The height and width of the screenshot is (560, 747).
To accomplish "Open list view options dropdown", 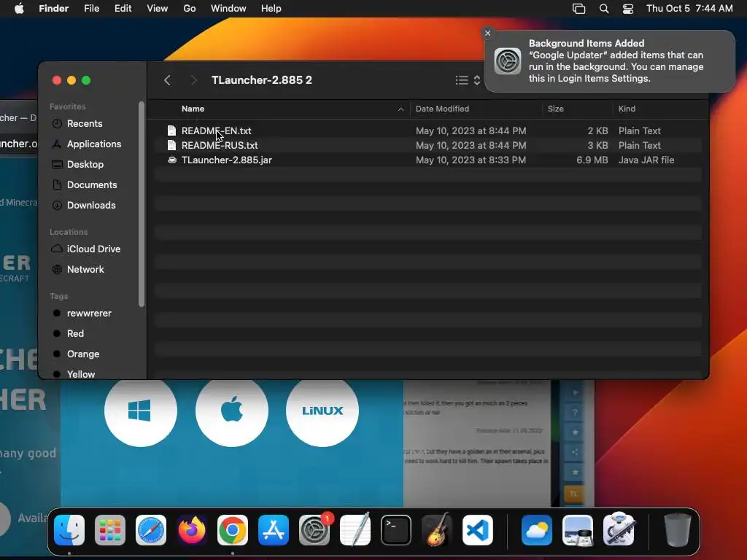I will tap(468, 80).
